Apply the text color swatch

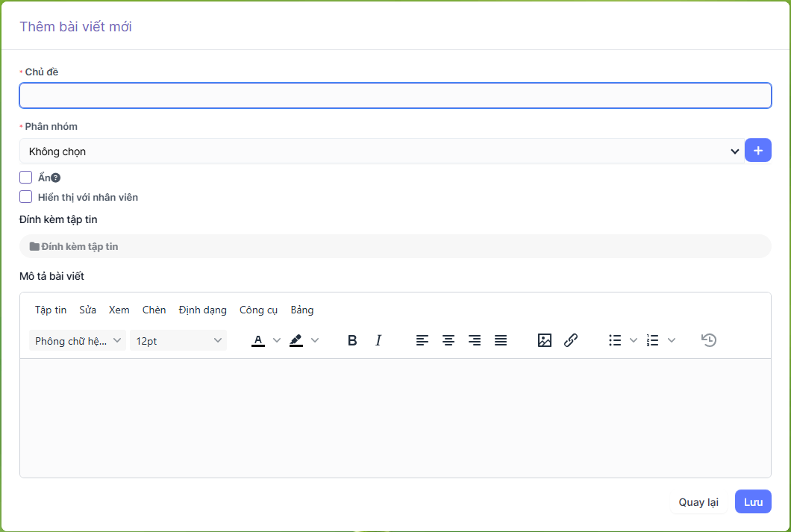258,340
